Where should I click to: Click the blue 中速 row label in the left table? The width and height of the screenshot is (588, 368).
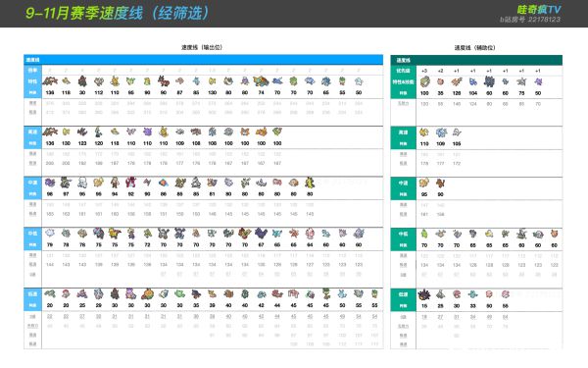click(x=32, y=183)
